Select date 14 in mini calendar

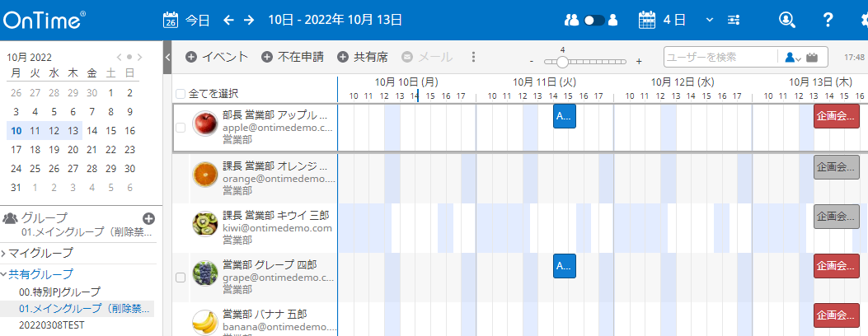pos(91,131)
